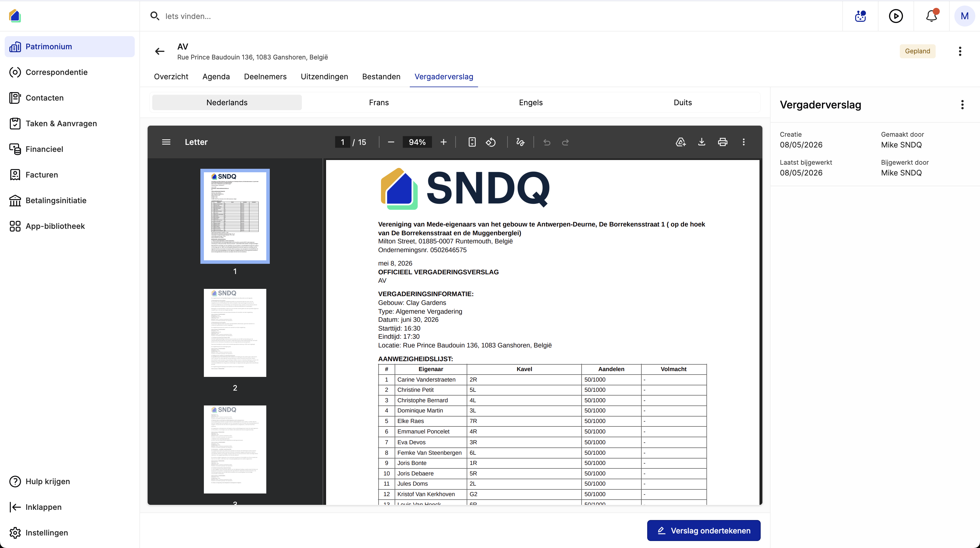
Task: Click the Betalingsinitiatie bank icon
Action: pyautogui.click(x=15, y=201)
